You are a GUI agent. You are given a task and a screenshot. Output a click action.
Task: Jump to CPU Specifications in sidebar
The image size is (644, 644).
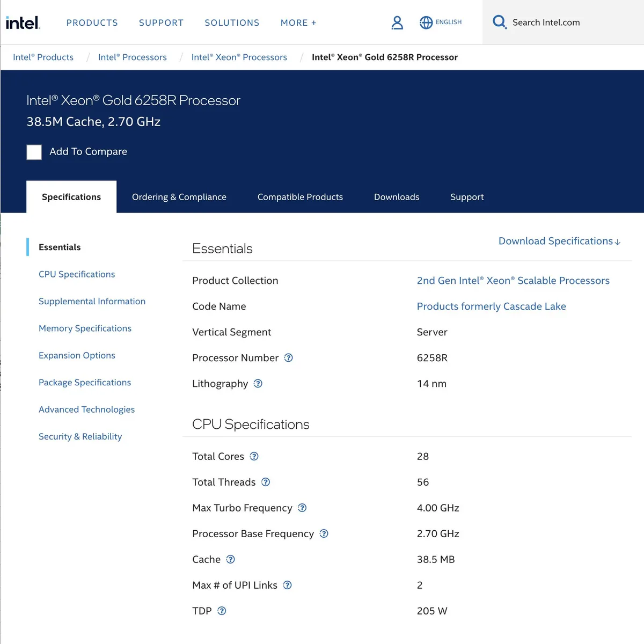(x=77, y=274)
